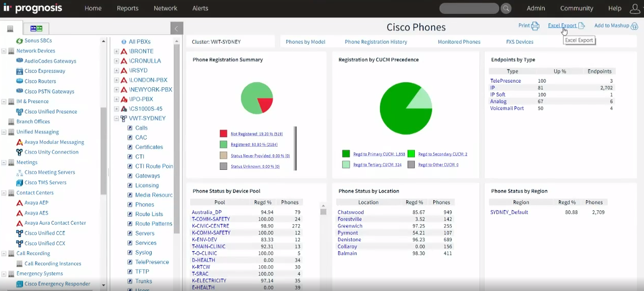Click into the top search field
The image size is (644, 291).
point(469,8)
